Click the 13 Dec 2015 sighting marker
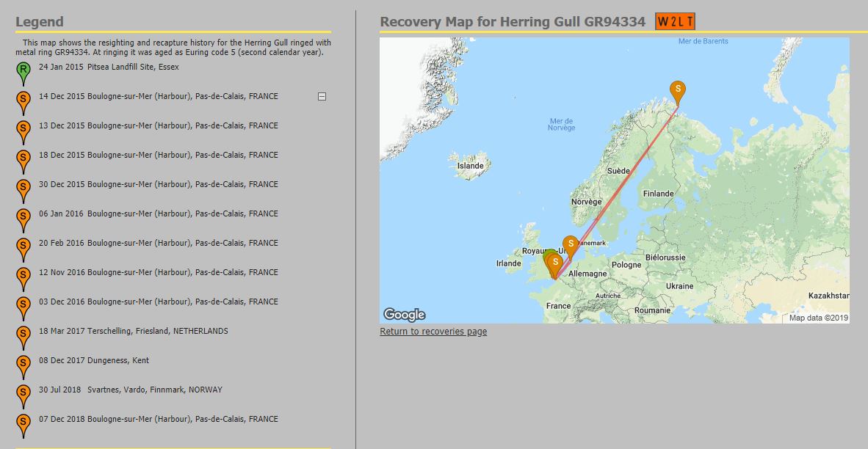Image resolution: width=868 pixels, height=449 pixels. 23,129
